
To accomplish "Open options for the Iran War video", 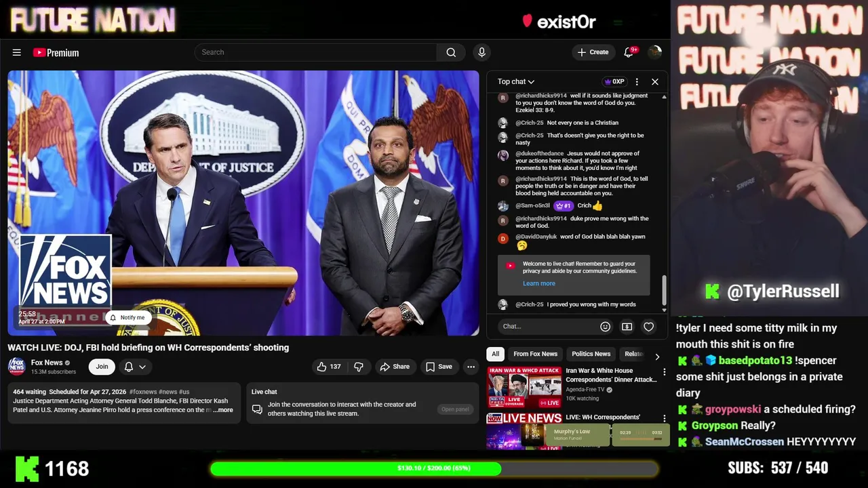I will click(x=665, y=372).
